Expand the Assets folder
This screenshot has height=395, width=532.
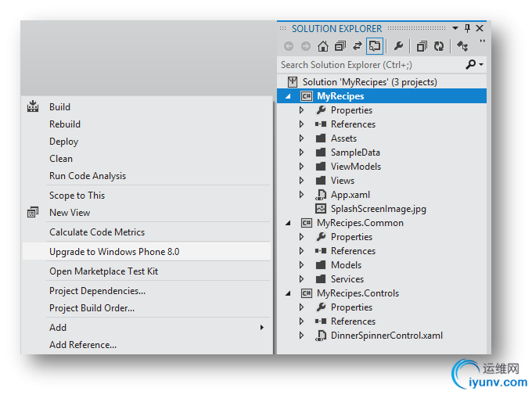pos(301,138)
